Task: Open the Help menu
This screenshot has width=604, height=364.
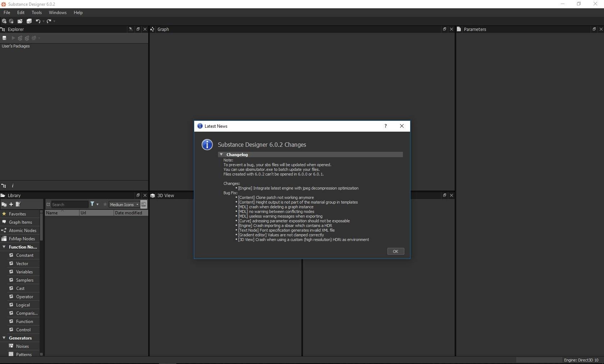Action: pyautogui.click(x=78, y=13)
